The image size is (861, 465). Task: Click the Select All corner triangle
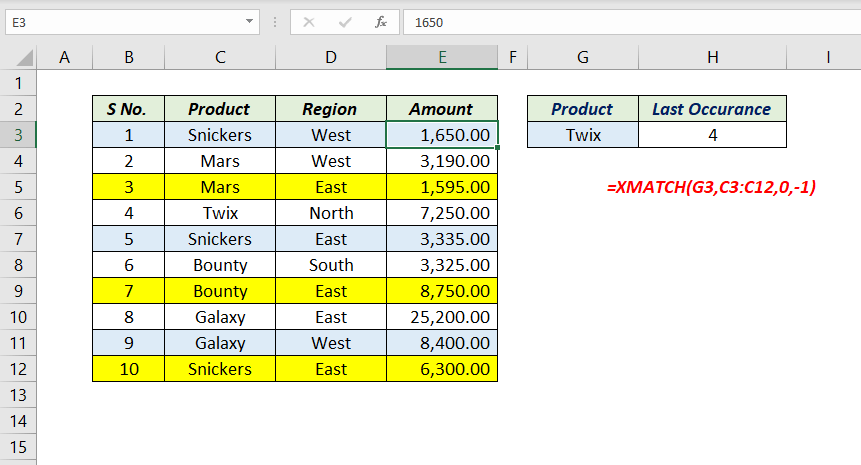25,58
